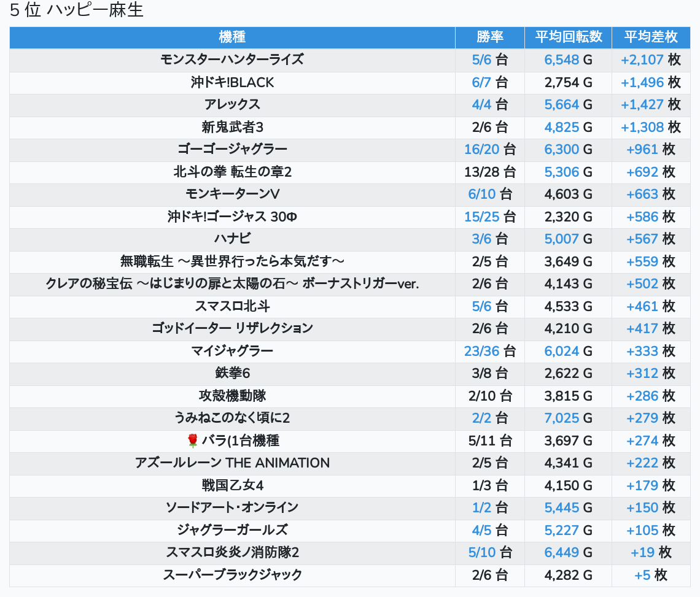This screenshot has width=700, height=597.
Task: Click the rose icon beside バラ(1台機種
Action: (x=192, y=441)
